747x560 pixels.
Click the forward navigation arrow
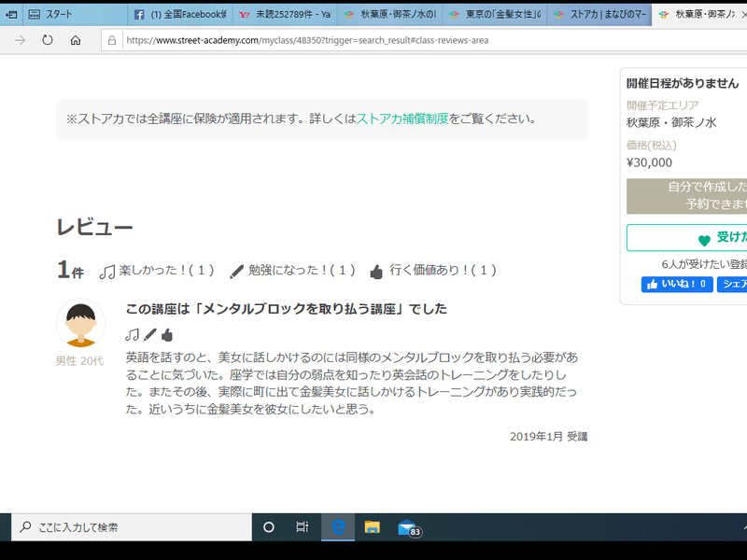click(20, 40)
